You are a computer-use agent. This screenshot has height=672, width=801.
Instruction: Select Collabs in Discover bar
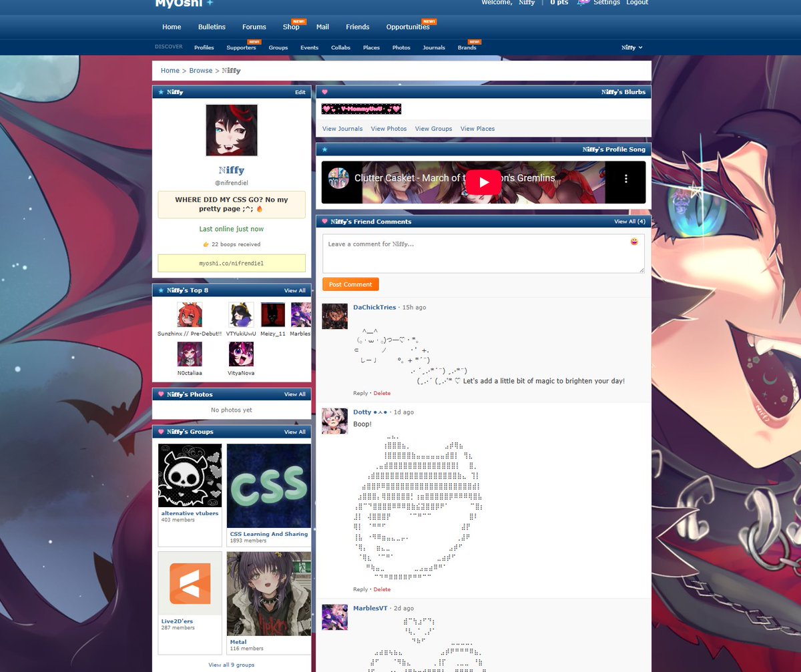[x=340, y=47]
